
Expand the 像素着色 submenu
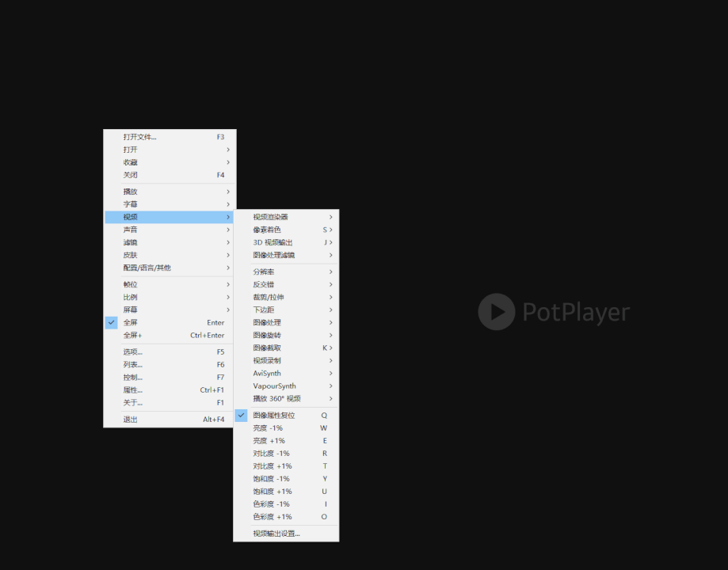click(286, 230)
